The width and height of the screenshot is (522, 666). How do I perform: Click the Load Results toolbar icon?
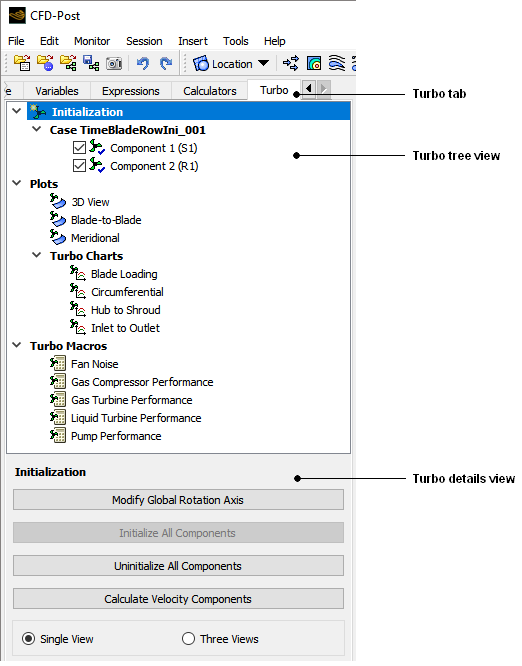[22, 63]
